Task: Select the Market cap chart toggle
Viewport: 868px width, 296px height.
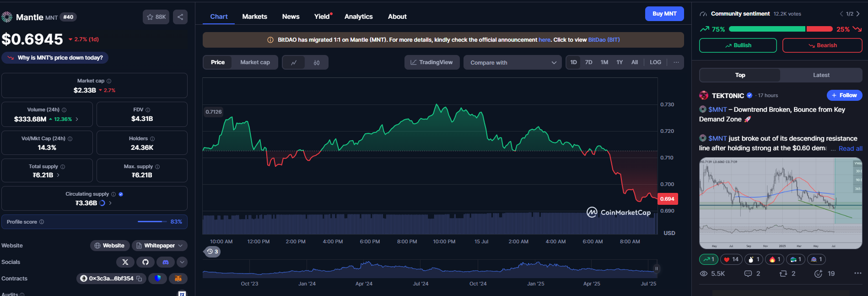Action: (x=255, y=62)
